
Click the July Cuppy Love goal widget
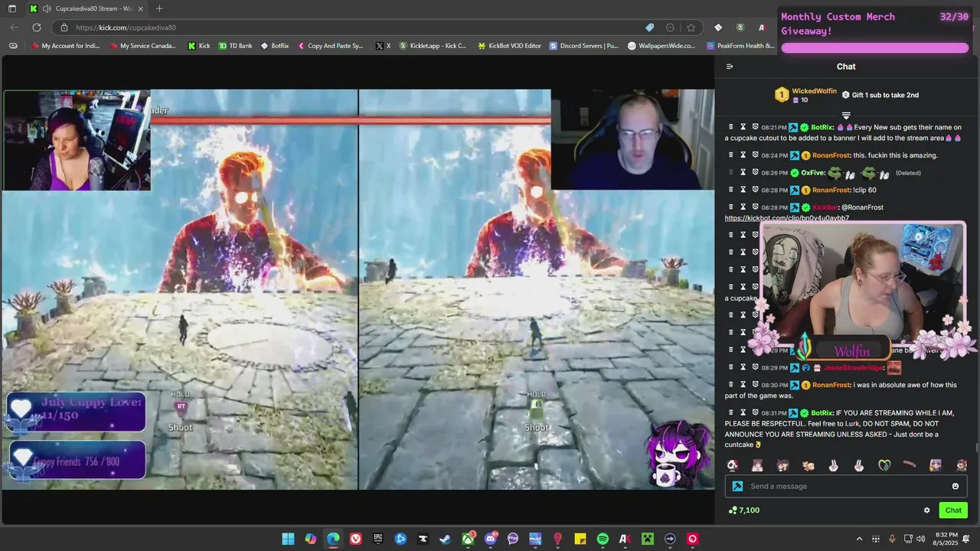pos(77,413)
